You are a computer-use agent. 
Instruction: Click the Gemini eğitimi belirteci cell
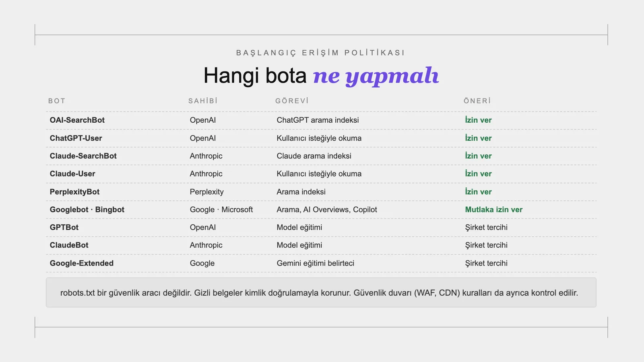coord(316,263)
